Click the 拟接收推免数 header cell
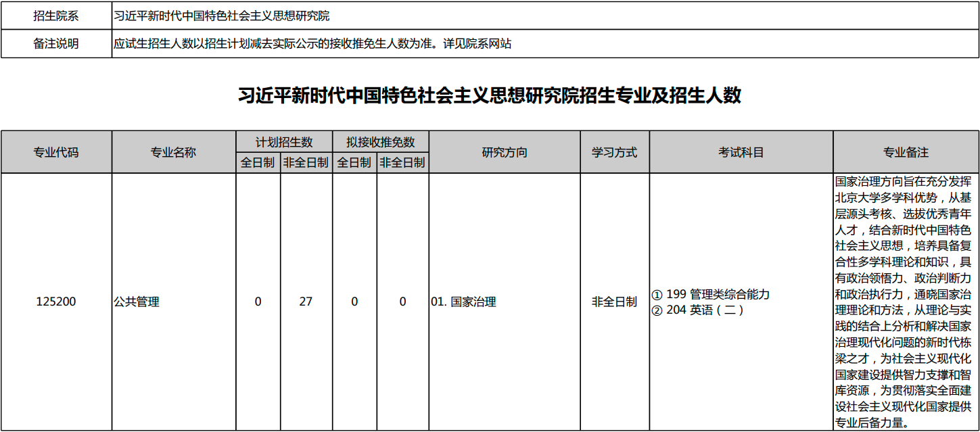 380,142
